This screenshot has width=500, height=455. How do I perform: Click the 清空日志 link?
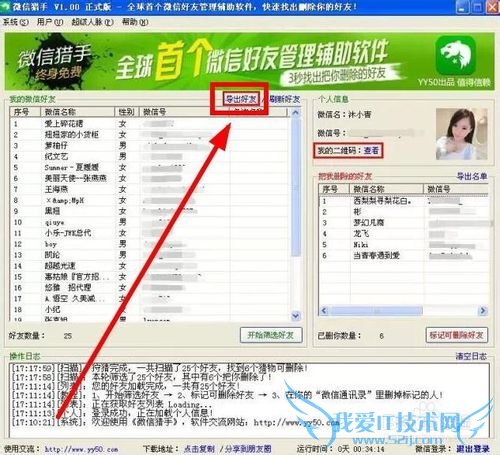(x=471, y=356)
